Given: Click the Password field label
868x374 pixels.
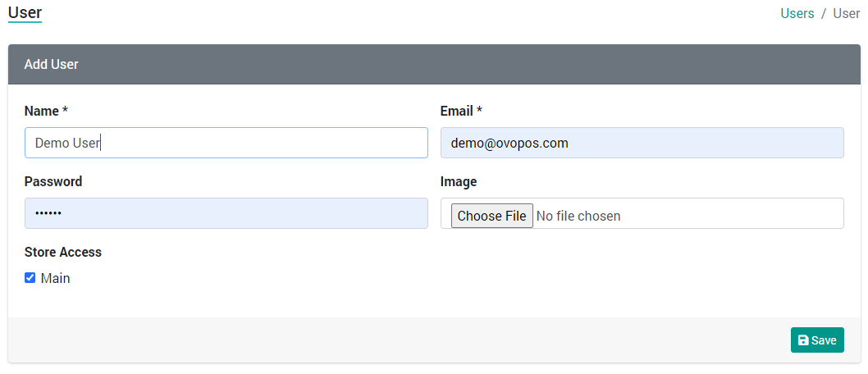Looking at the screenshot, I should pos(53,181).
